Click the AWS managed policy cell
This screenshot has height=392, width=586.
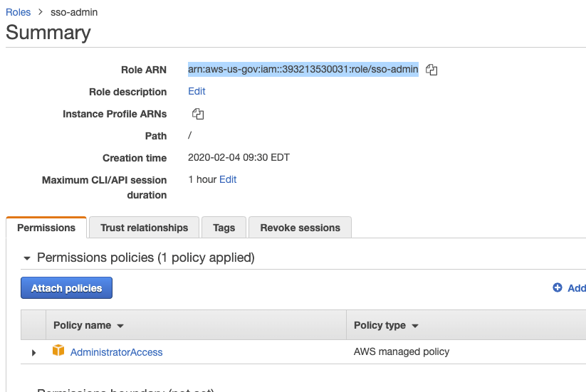tap(402, 351)
